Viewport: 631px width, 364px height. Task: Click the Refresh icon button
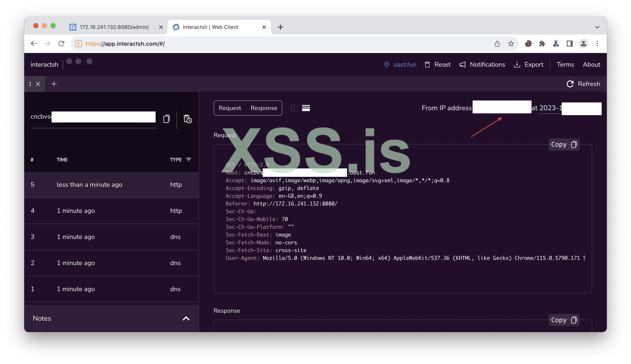coord(570,84)
